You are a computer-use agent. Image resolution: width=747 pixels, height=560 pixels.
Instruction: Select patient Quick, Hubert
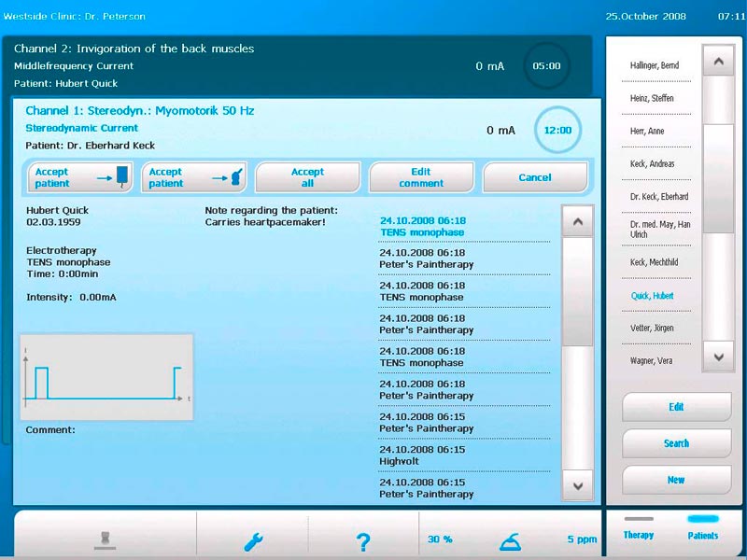pos(655,295)
